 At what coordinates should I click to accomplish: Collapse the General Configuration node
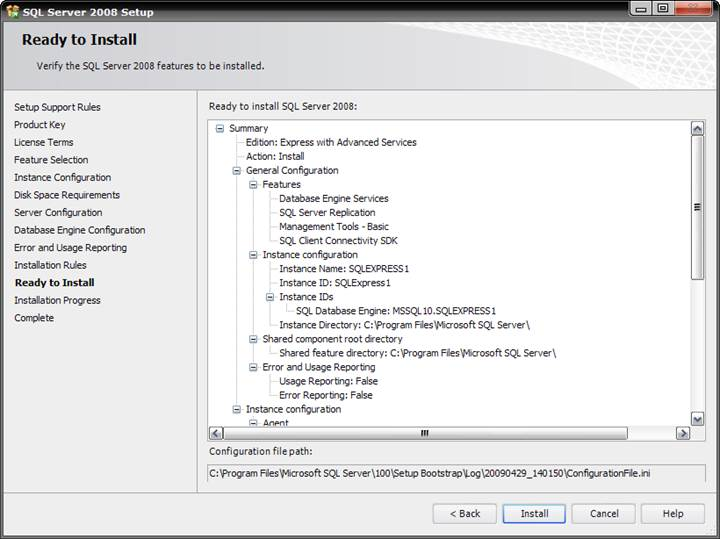click(236, 171)
